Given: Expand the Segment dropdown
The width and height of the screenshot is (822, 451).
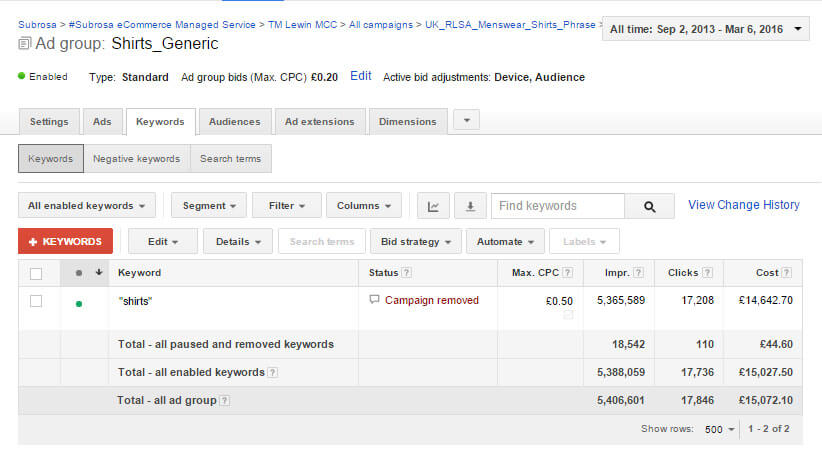Looking at the screenshot, I should (209, 206).
